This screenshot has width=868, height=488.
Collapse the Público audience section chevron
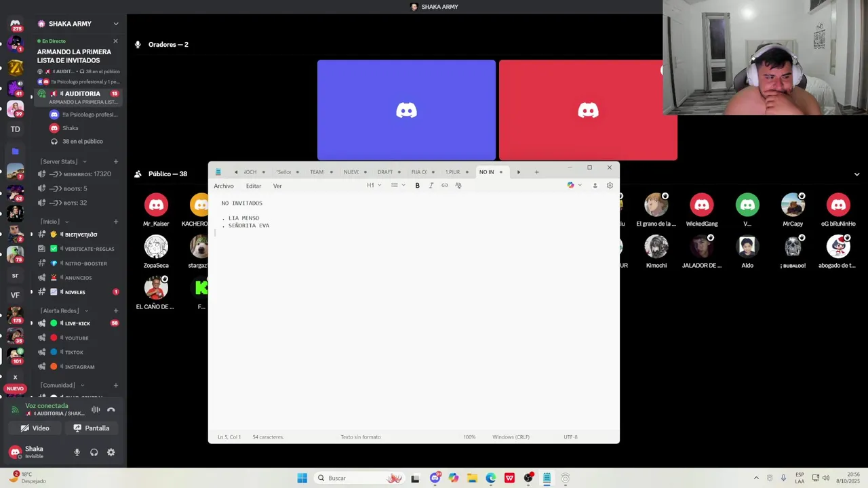point(856,174)
